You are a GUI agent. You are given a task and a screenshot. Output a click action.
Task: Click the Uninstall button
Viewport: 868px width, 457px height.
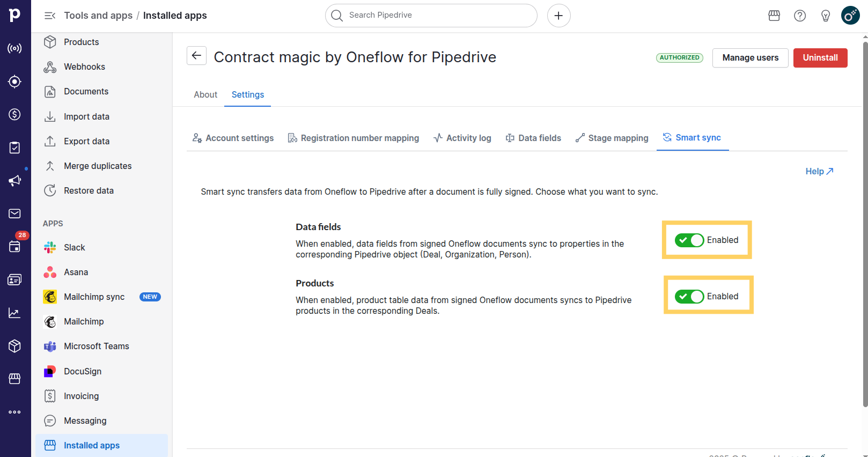820,57
